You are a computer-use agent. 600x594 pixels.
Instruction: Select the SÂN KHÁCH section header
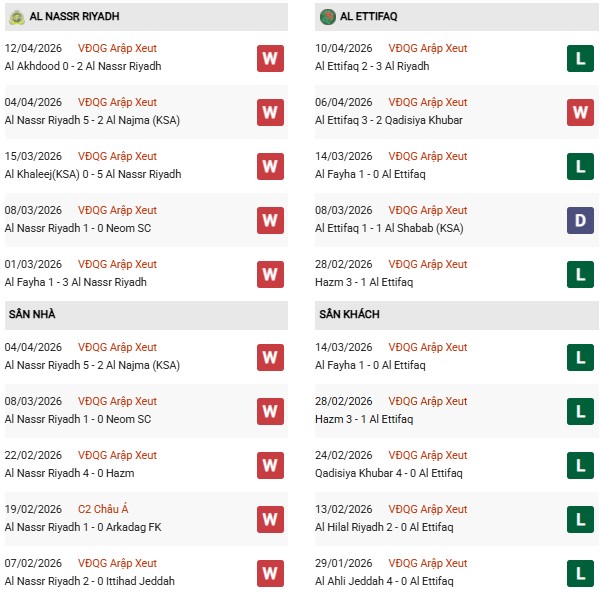[x=349, y=314]
